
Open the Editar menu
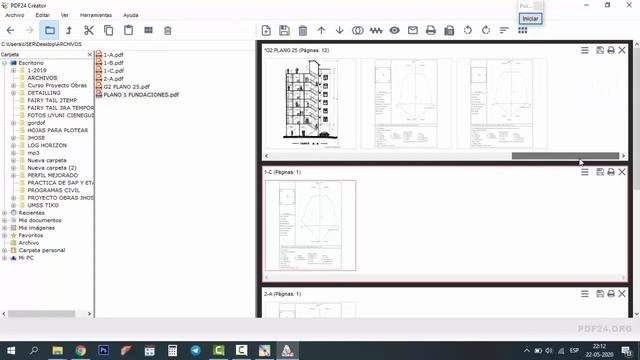tap(42, 15)
